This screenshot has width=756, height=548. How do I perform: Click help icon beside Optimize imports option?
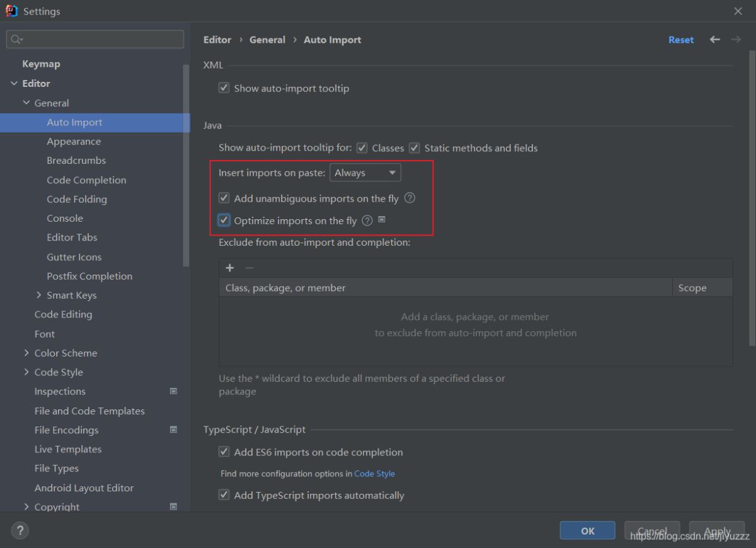pos(367,220)
